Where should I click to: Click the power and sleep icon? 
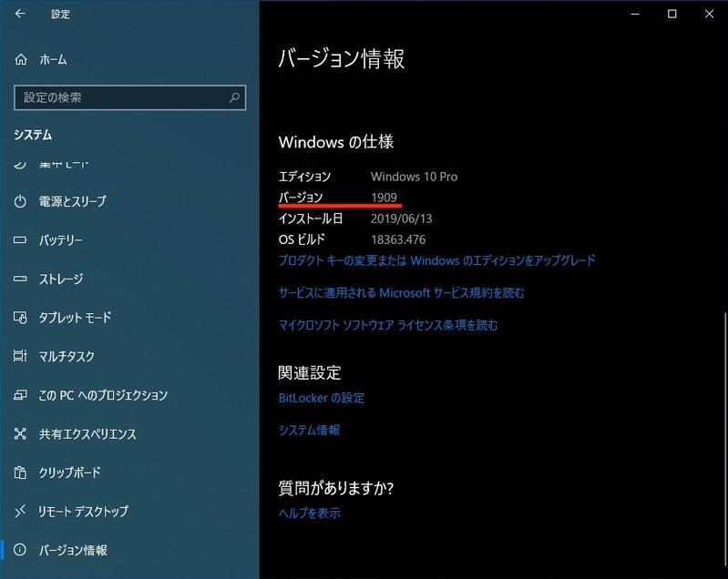click(x=20, y=201)
